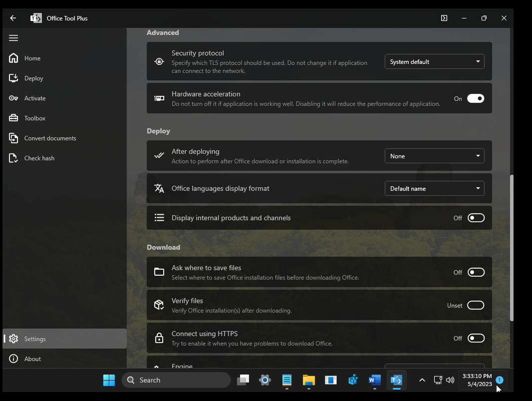Open Security protocol System default dropdown
532x401 pixels.
pyautogui.click(x=434, y=62)
